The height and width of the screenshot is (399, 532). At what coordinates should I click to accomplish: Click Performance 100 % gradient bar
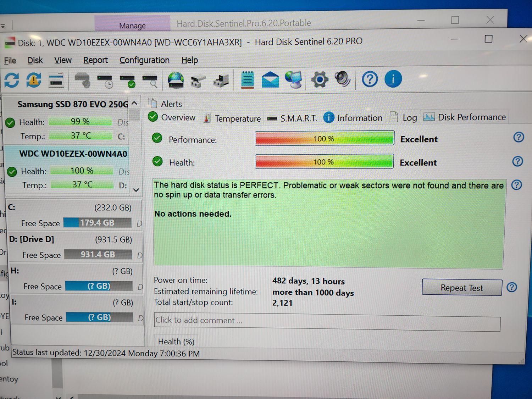click(324, 138)
